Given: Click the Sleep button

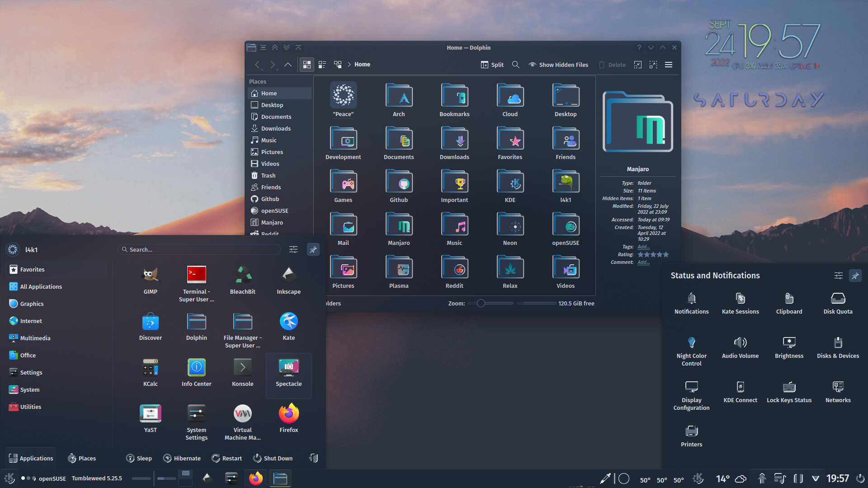Looking at the screenshot, I should (139, 458).
